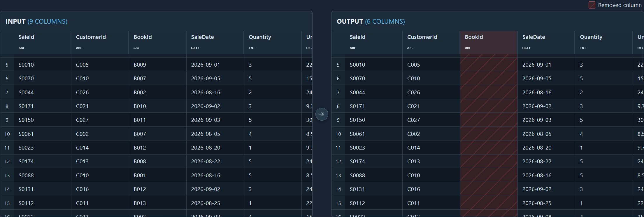Click SaleId column header in Input table
644x217 pixels.
42,42
